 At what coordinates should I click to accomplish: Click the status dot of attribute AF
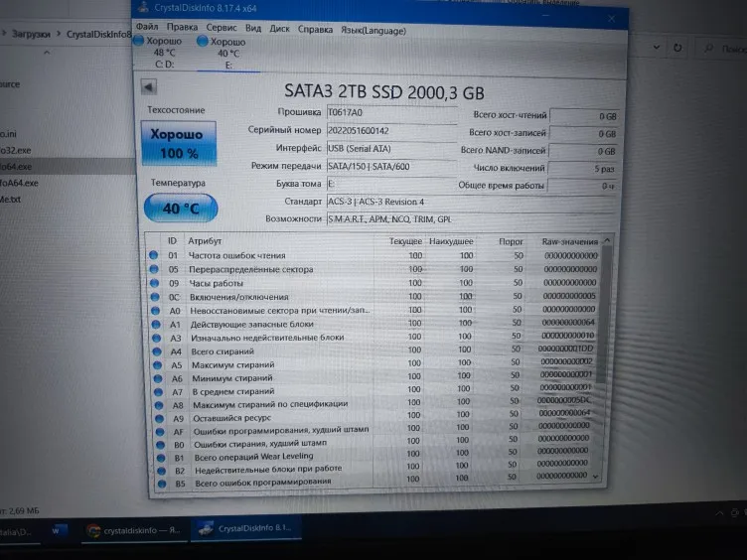tap(160, 432)
